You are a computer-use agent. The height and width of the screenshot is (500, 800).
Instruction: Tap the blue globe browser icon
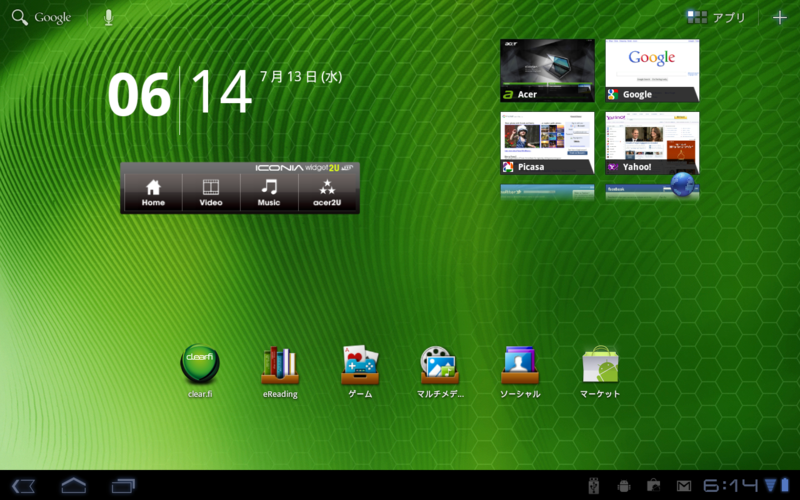[x=683, y=185]
